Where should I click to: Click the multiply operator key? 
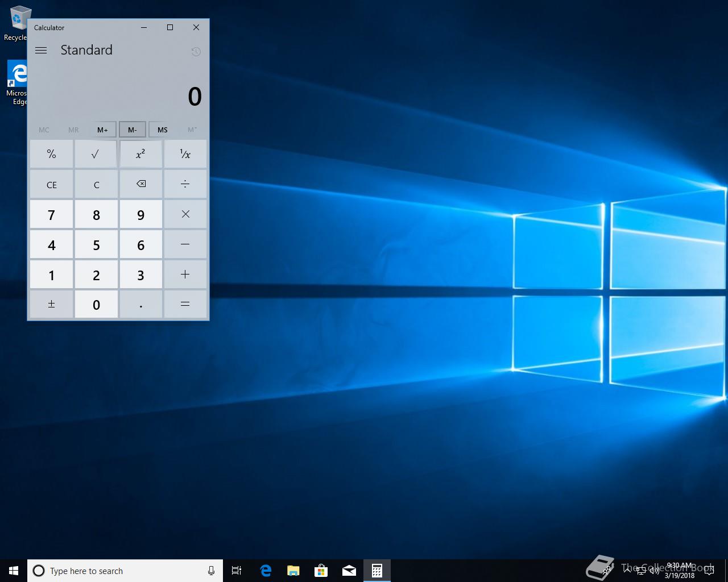tap(185, 214)
